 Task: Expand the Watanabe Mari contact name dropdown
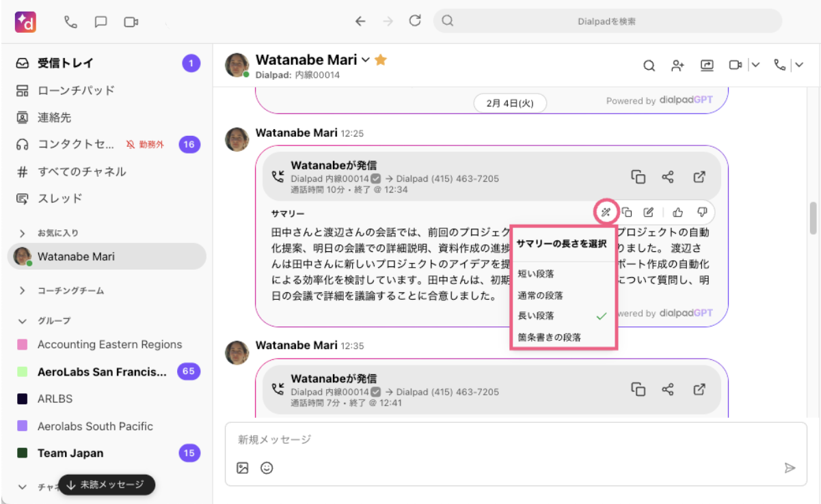(x=366, y=60)
